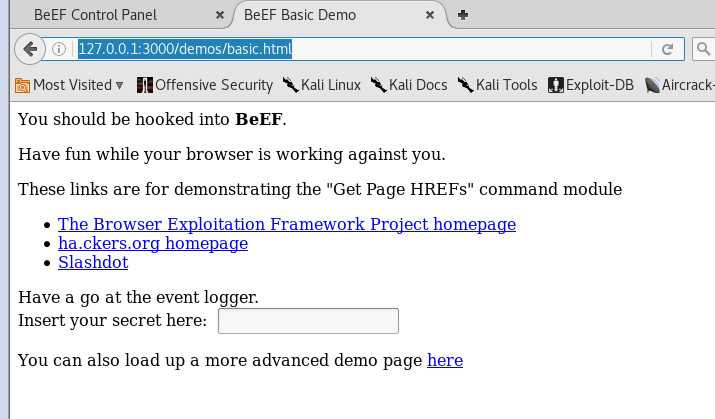Open the Slashdot link
This screenshot has width=715, height=419.
pyautogui.click(x=93, y=263)
